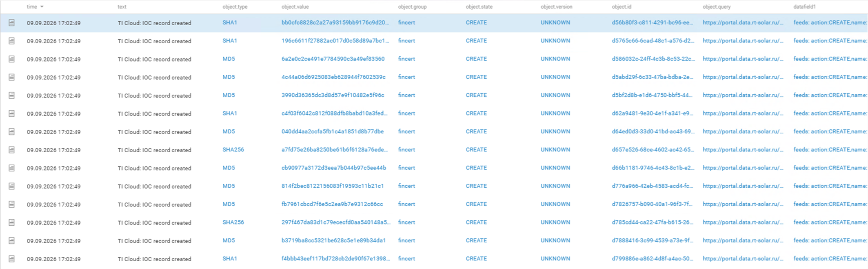The image size is (868, 269).
Task: Open record icon for hash 297f467da83d row
Action: coord(12,222)
